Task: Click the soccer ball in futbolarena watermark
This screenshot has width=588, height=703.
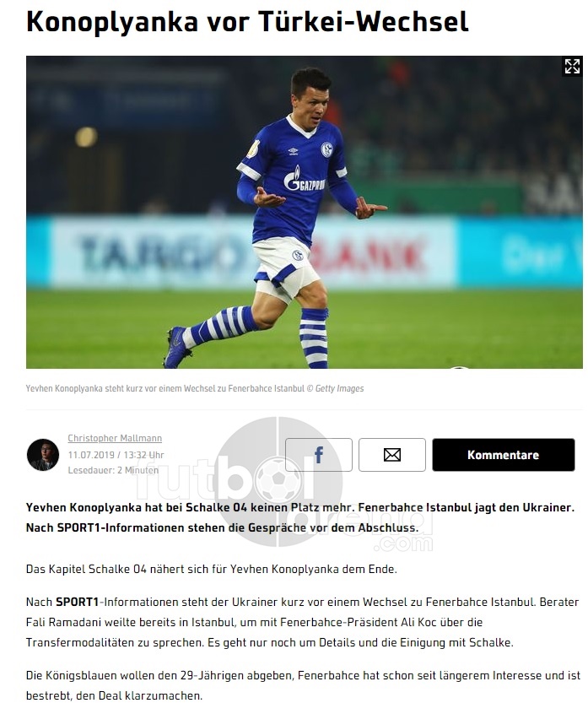Action: pos(278,479)
